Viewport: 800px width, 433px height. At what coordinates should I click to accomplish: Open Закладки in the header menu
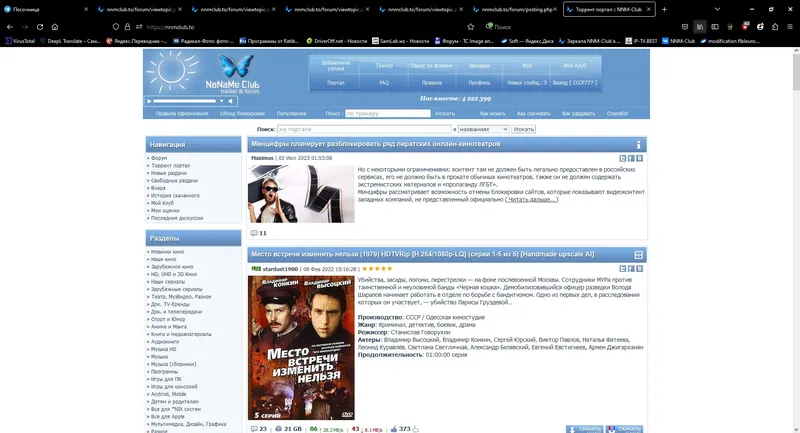point(479,66)
